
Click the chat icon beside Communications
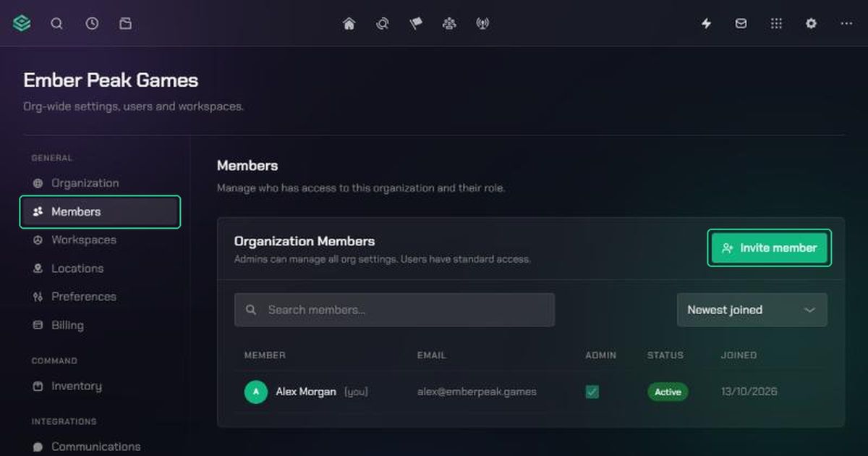click(38, 447)
